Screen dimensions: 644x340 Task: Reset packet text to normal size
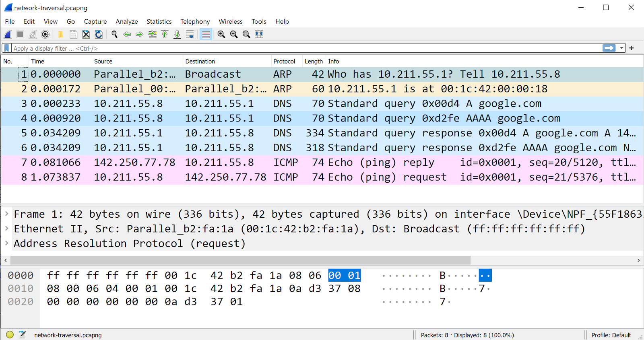pyautogui.click(x=246, y=35)
